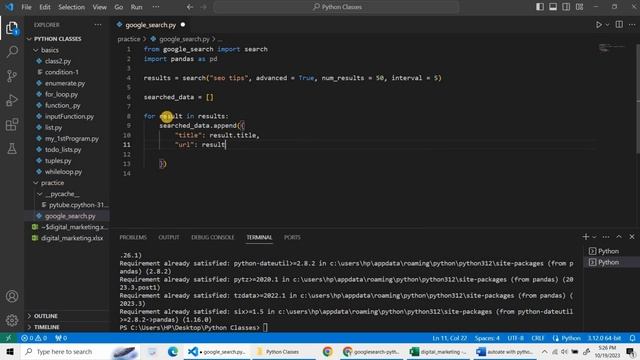The width and height of the screenshot is (640, 360).
Task: Add a new terminal with plus icon
Action: pyautogui.click(x=586, y=237)
